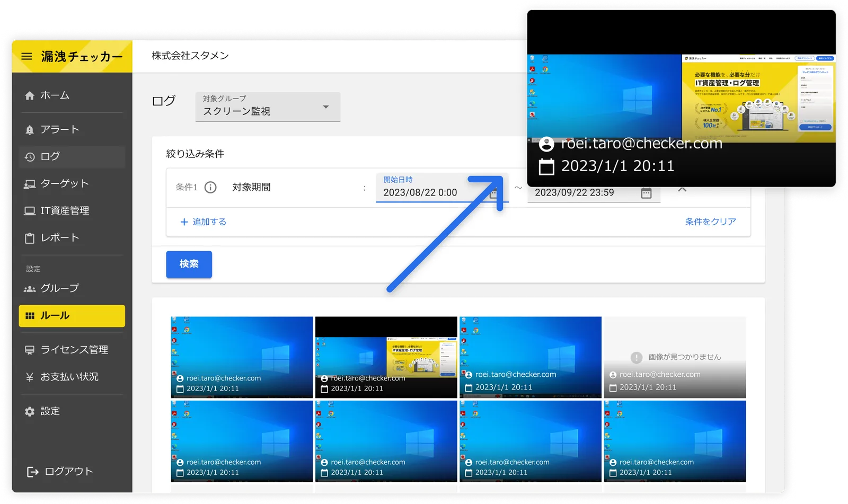Click the plus icon beside 追加する

click(184, 222)
